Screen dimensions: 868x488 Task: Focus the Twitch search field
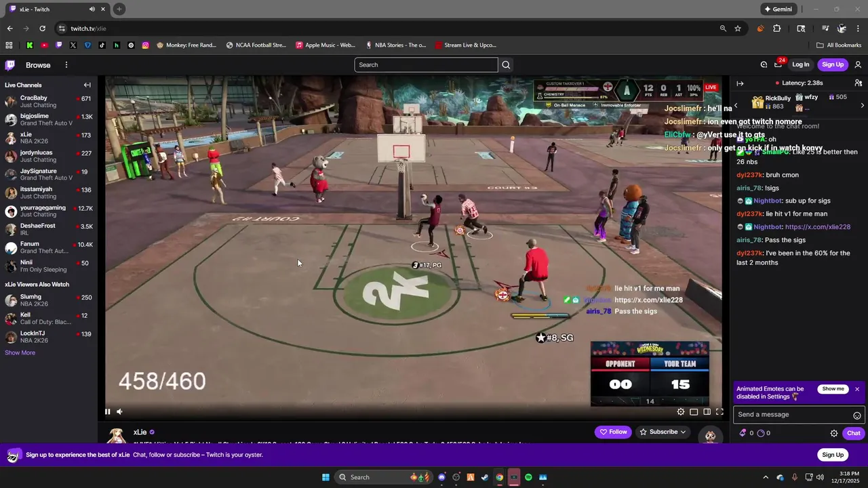point(426,65)
